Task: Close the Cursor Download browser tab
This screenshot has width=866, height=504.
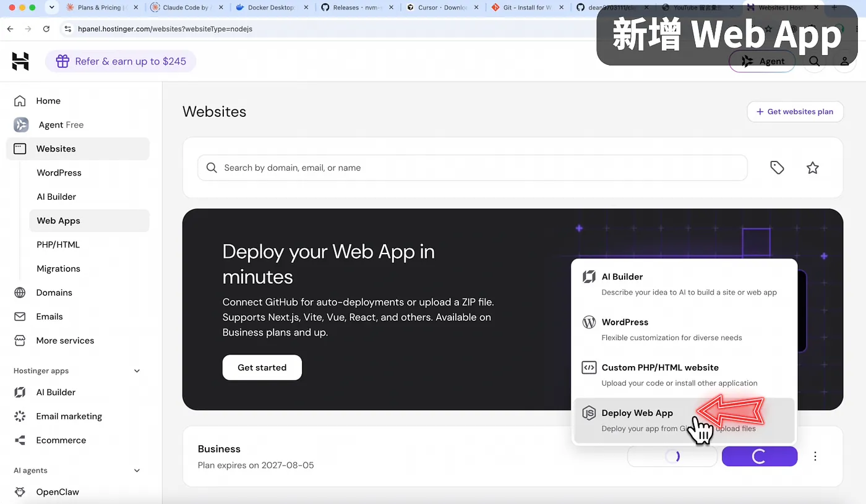Action: (x=477, y=7)
